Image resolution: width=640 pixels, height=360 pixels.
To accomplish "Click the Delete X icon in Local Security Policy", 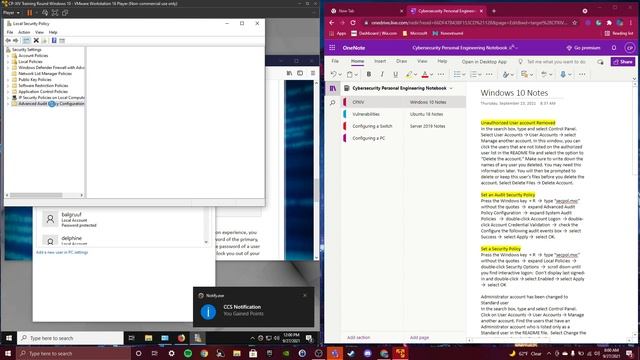I will click(36, 40).
